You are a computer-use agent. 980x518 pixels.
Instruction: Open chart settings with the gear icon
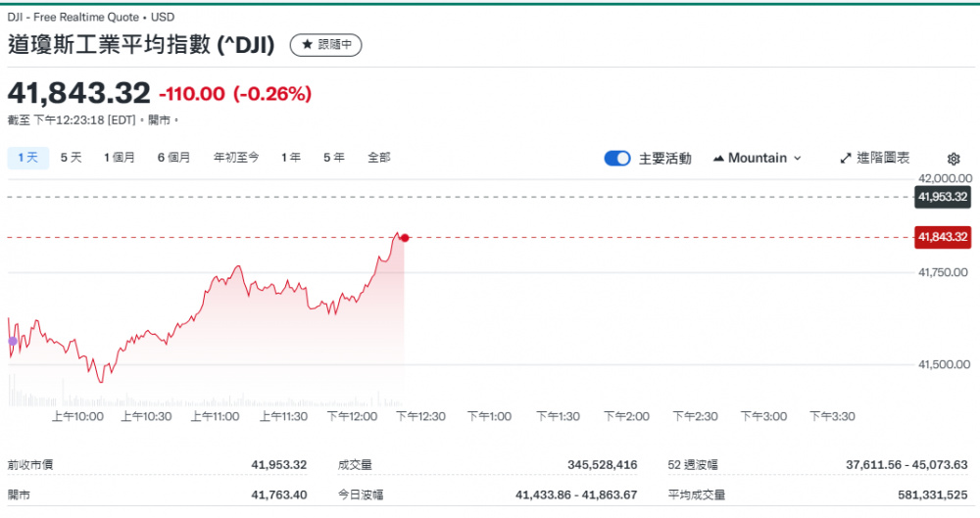[x=954, y=159]
